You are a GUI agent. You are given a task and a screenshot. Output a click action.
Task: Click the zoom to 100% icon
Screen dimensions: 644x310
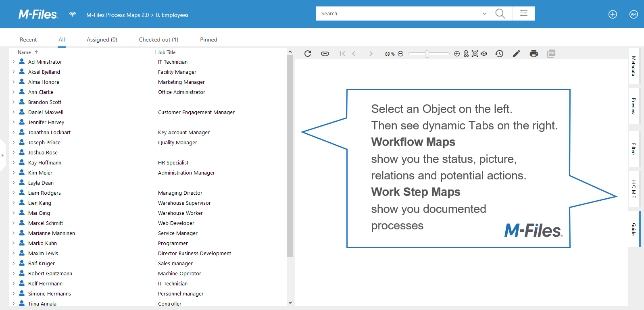[x=466, y=54]
